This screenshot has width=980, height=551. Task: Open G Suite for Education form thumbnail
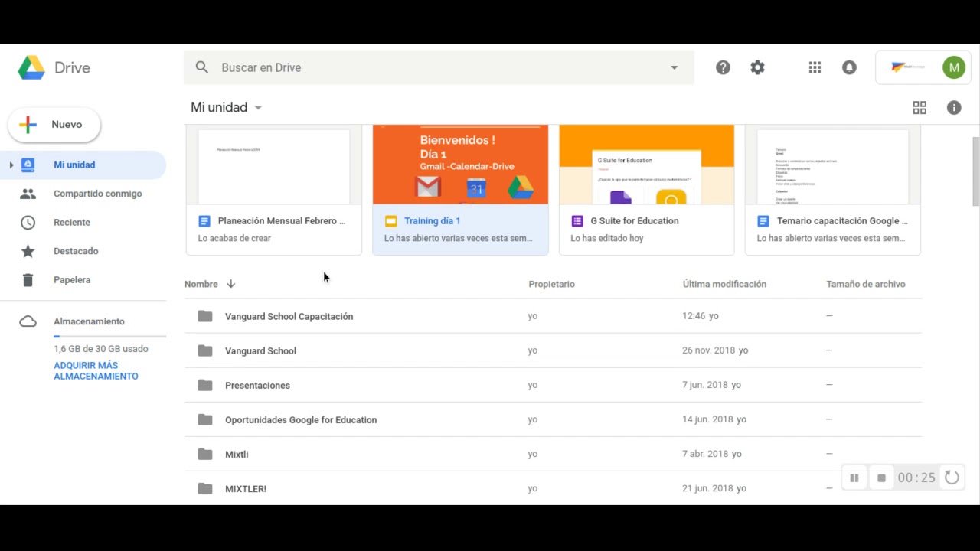pos(646,165)
